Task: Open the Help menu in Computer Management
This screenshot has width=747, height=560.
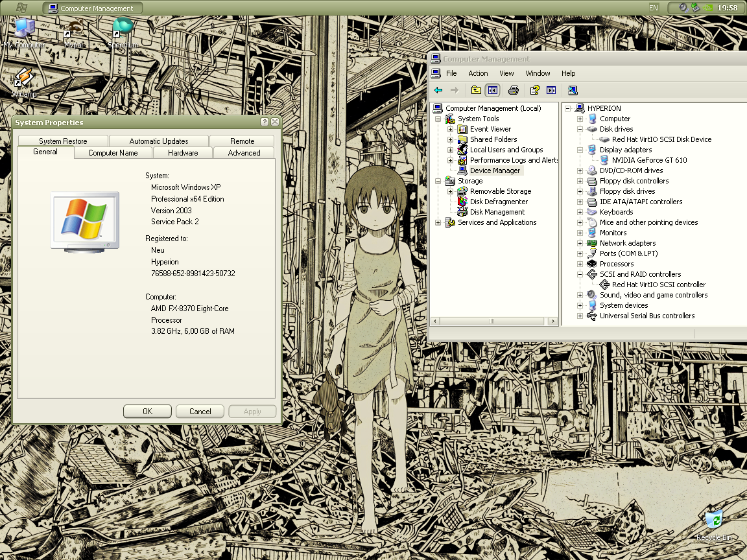Action: pyautogui.click(x=568, y=73)
